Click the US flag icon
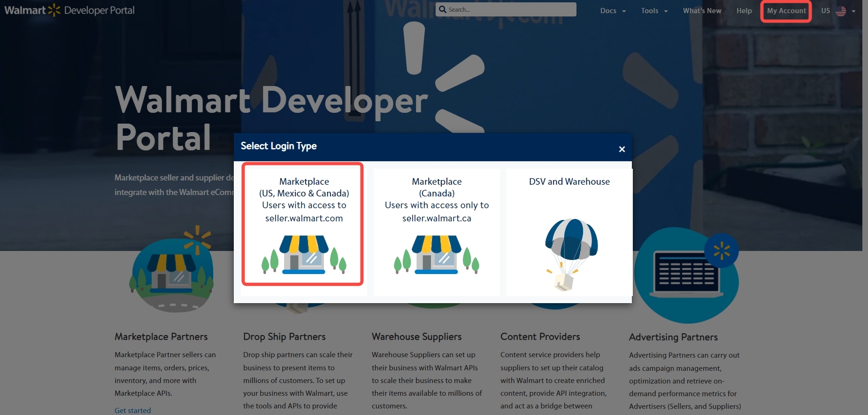 tap(841, 11)
